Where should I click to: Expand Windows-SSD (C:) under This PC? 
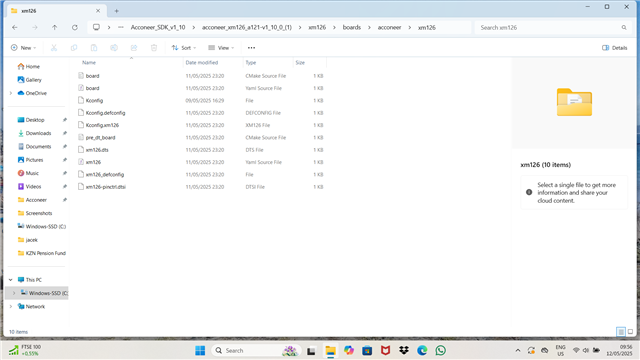click(x=14, y=293)
